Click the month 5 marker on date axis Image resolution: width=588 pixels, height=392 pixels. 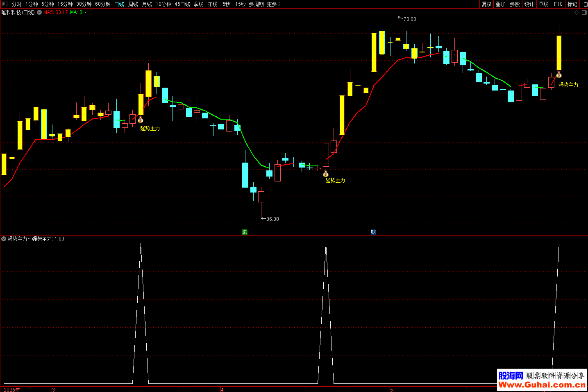[x=391, y=390]
